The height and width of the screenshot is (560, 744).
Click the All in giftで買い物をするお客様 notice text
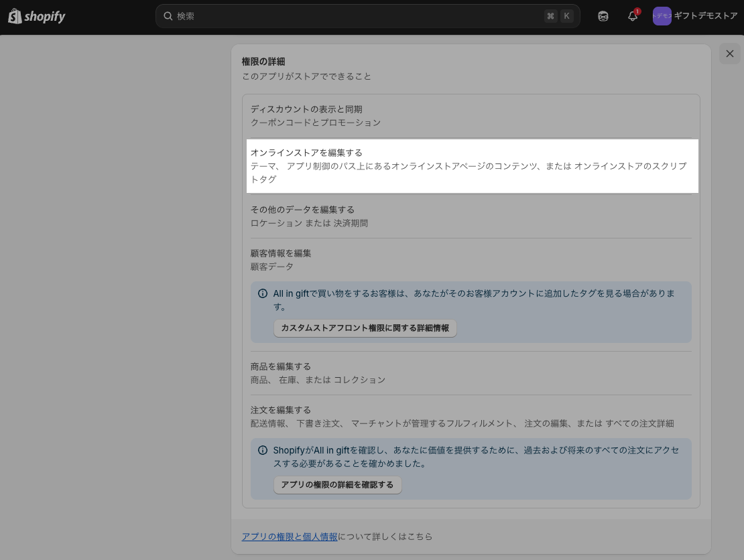click(x=474, y=300)
